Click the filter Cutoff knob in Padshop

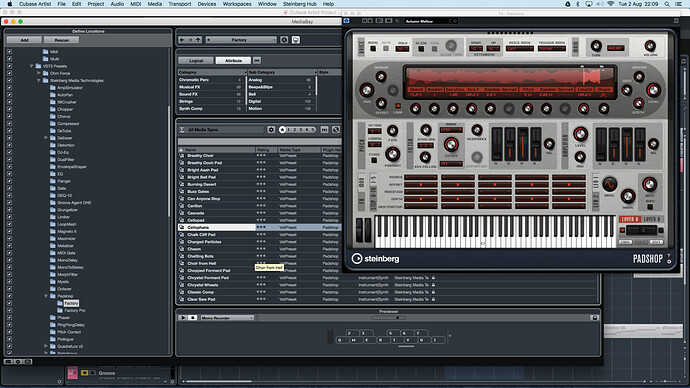451,144
